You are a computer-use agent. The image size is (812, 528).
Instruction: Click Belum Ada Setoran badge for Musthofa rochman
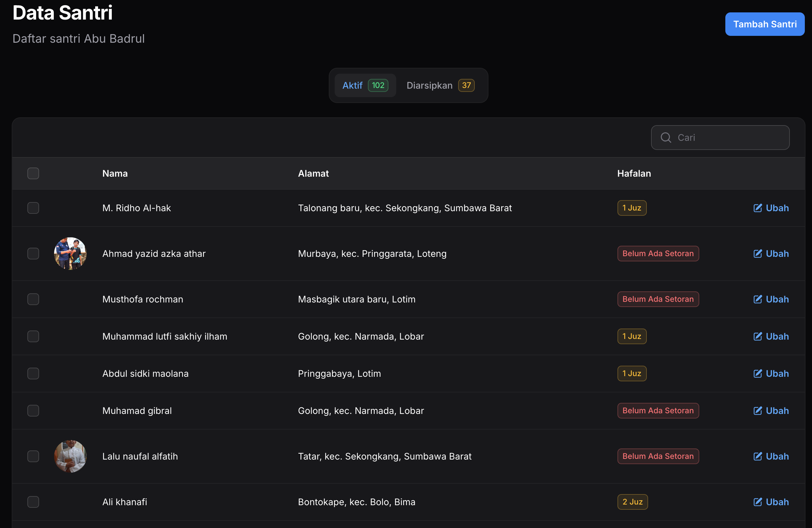[658, 299]
